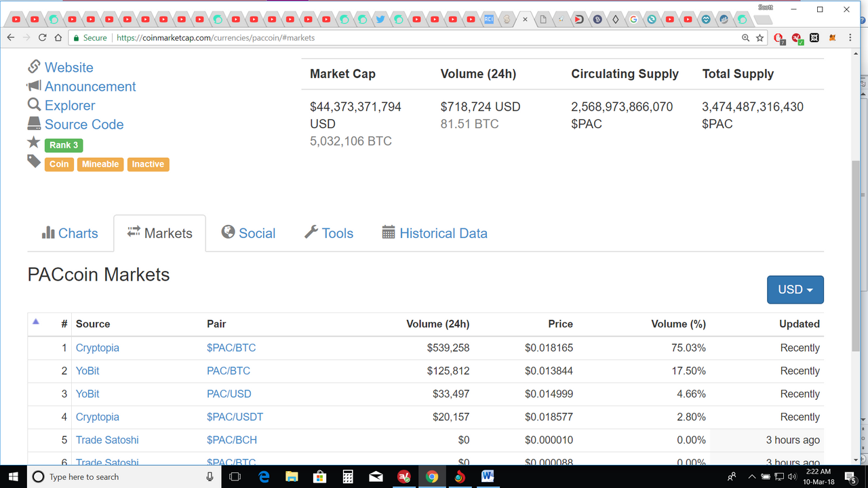The image size is (868, 488).
Task: Open $PAC/BCH pair link
Action: click(232, 440)
